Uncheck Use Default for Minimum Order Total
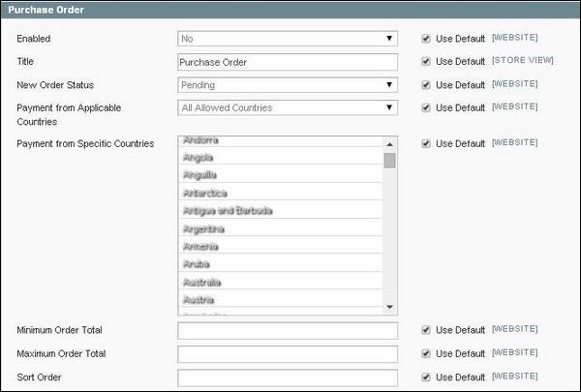Image resolution: width=581 pixels, height=392 pixels. pos(426,331)
